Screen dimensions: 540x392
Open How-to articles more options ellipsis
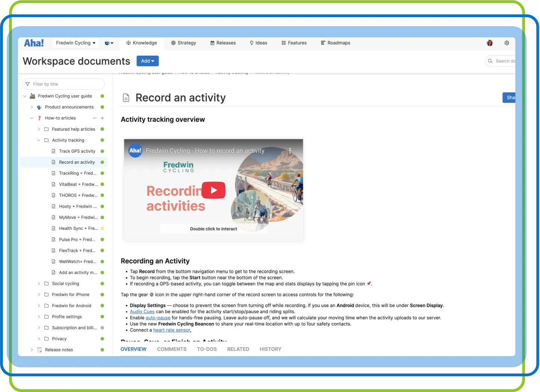tap(94, 118)
